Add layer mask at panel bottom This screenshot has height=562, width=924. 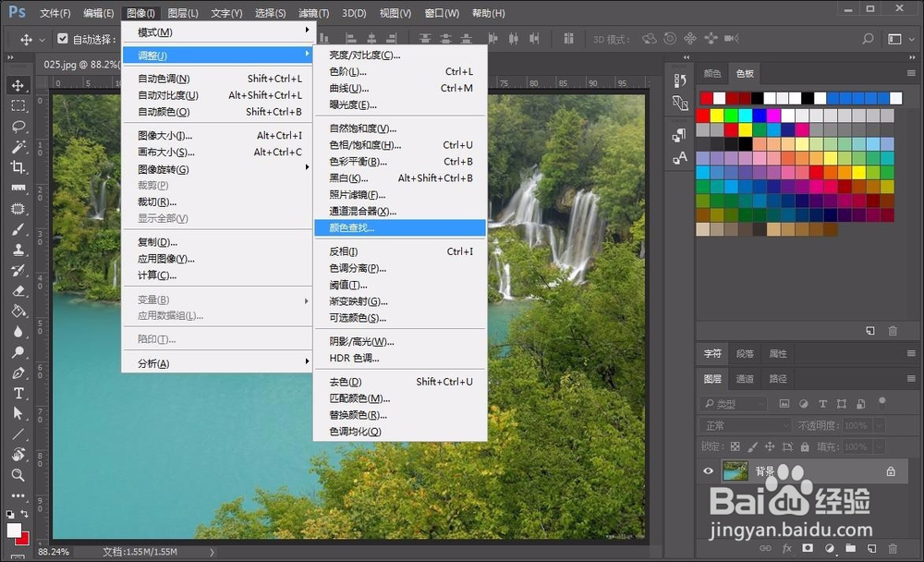coord(808,548)
